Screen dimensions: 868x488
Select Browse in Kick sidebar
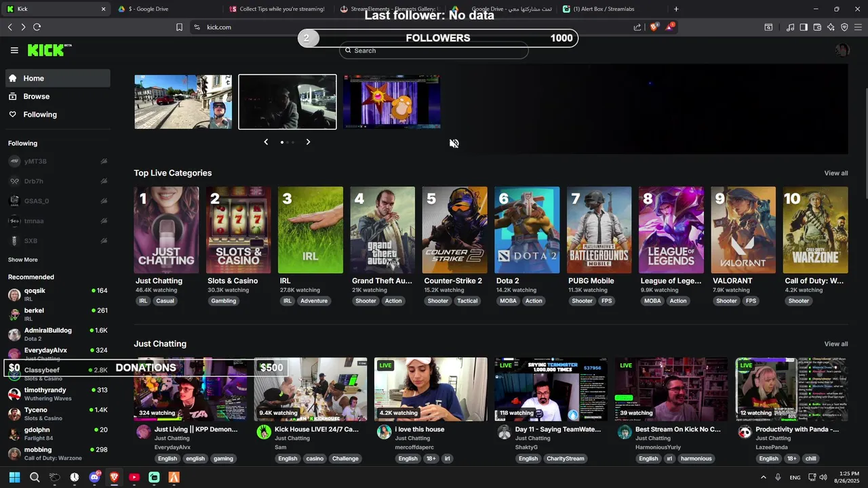(58, 96)
